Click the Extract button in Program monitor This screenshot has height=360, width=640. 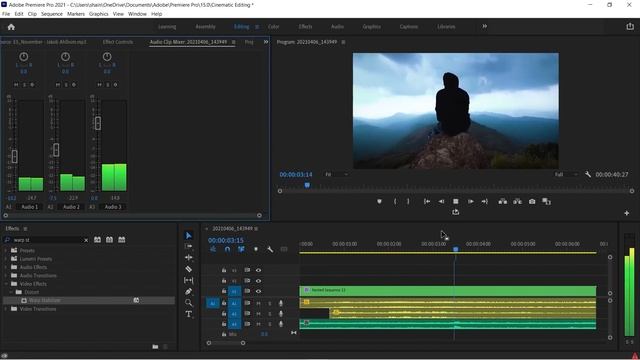517,201
